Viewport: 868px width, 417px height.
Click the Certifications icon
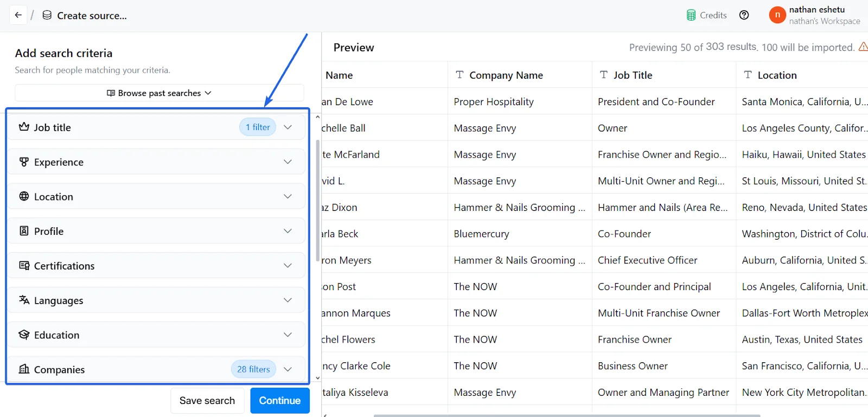coord(24,265)
